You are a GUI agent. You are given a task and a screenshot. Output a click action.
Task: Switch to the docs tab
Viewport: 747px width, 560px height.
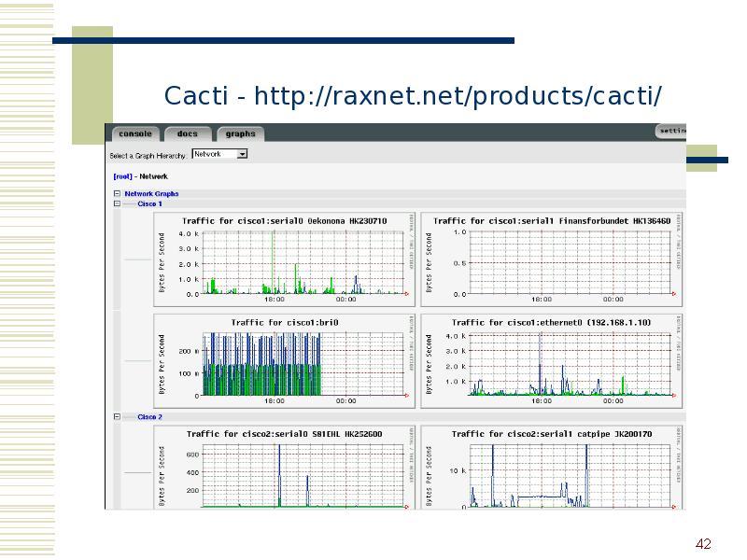[x=188, y=133]
